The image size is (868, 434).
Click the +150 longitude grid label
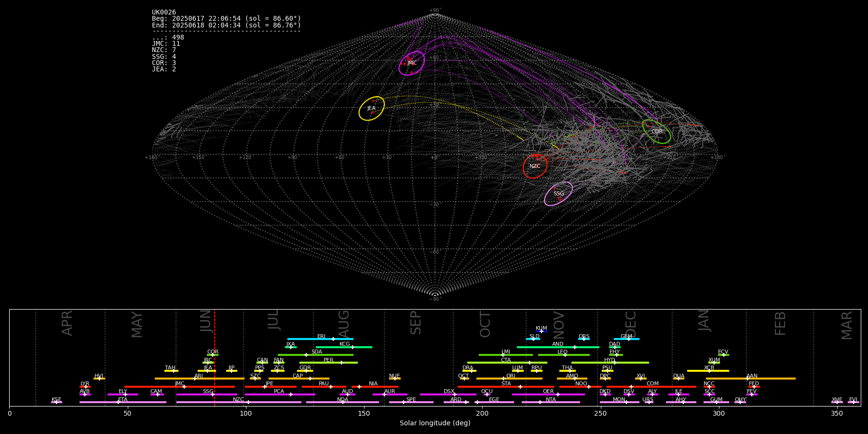(x=198, y=157)
